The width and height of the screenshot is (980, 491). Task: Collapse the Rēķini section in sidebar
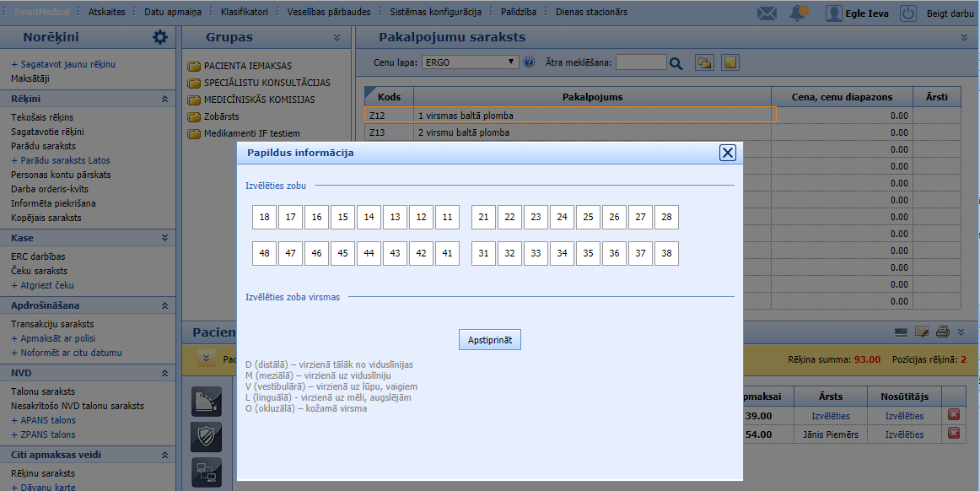(x=164, y=100)
